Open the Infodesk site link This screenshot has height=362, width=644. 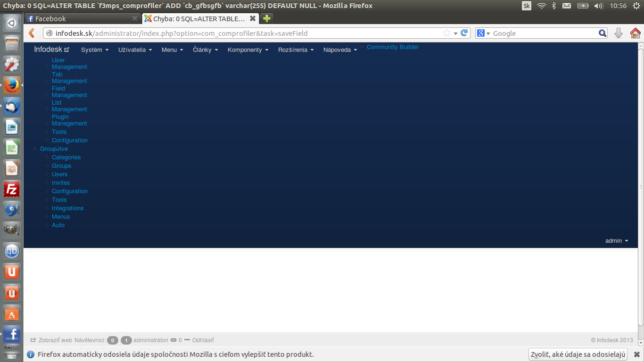tap(51, 49)
